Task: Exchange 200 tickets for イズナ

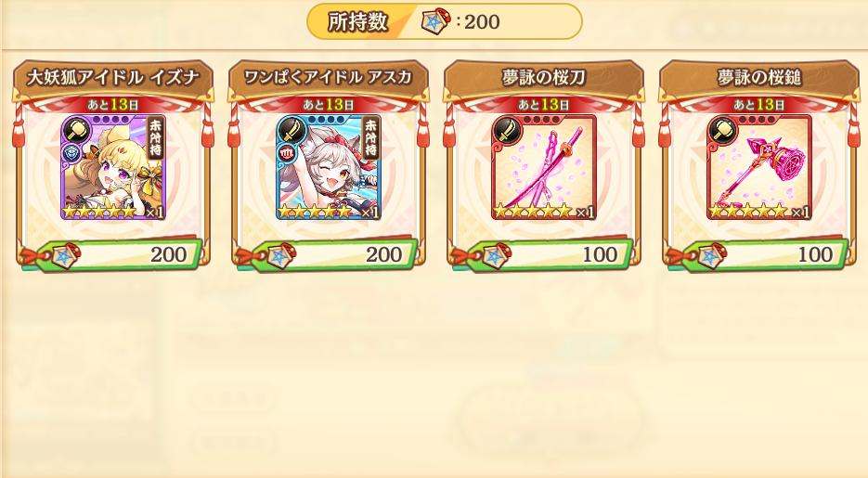Action: pyautogui.click(x=113, y=255)
